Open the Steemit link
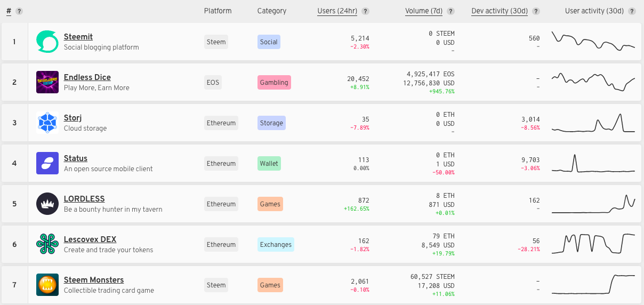644x305 pixels. (78, 37)
